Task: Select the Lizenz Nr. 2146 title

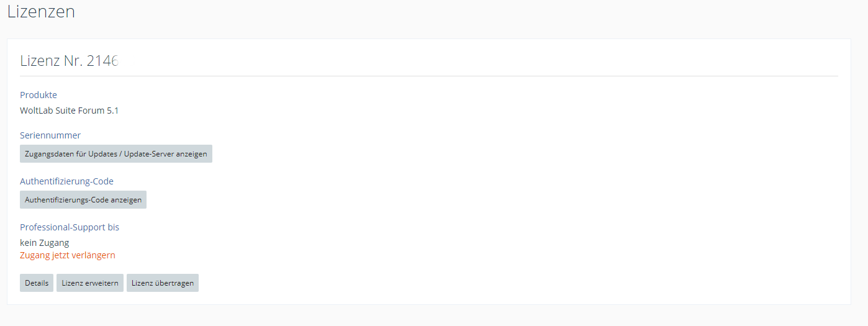Action: [69, 61]
